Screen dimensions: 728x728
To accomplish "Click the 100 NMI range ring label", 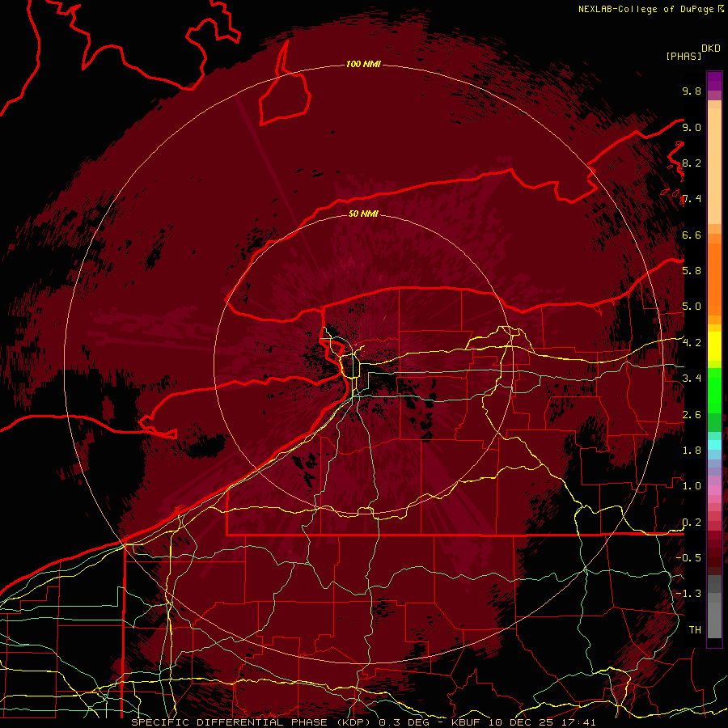I will coord(363,64).
